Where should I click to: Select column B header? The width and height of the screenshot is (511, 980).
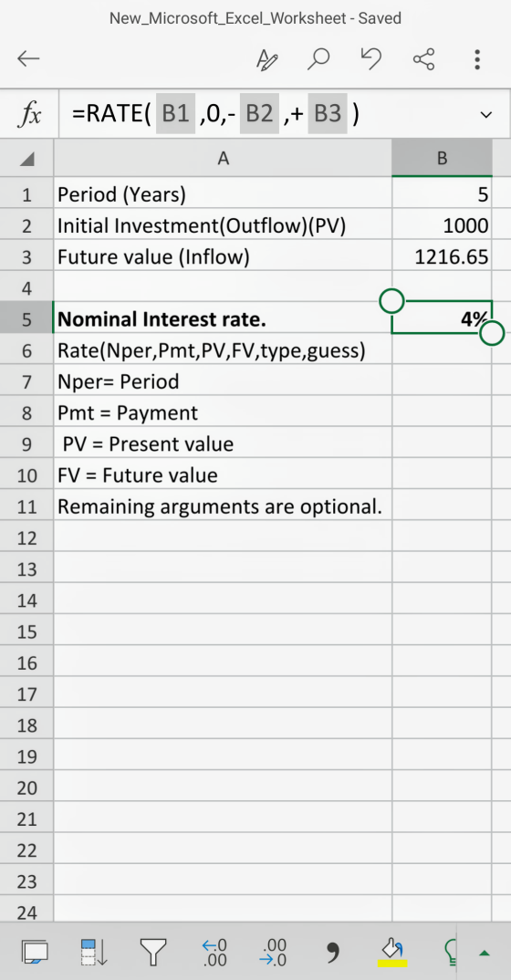(x=442, y=159)
